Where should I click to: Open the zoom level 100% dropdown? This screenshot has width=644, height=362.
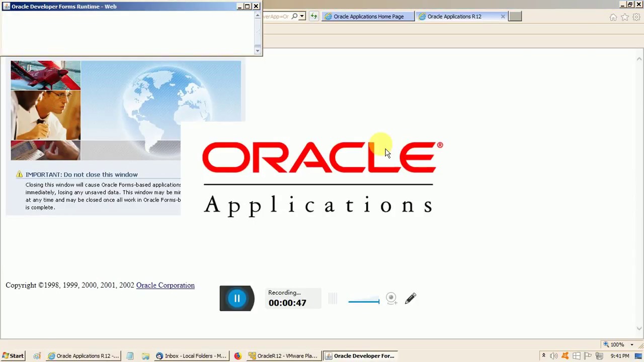632,344
